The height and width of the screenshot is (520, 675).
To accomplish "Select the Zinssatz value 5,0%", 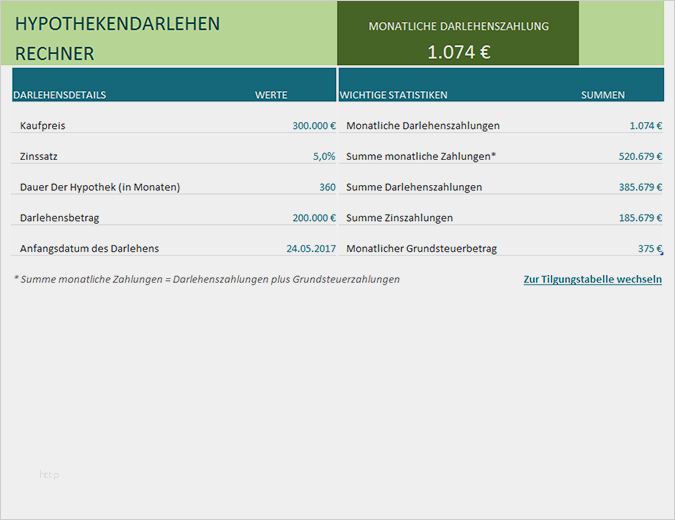I will tap(324, 156).
